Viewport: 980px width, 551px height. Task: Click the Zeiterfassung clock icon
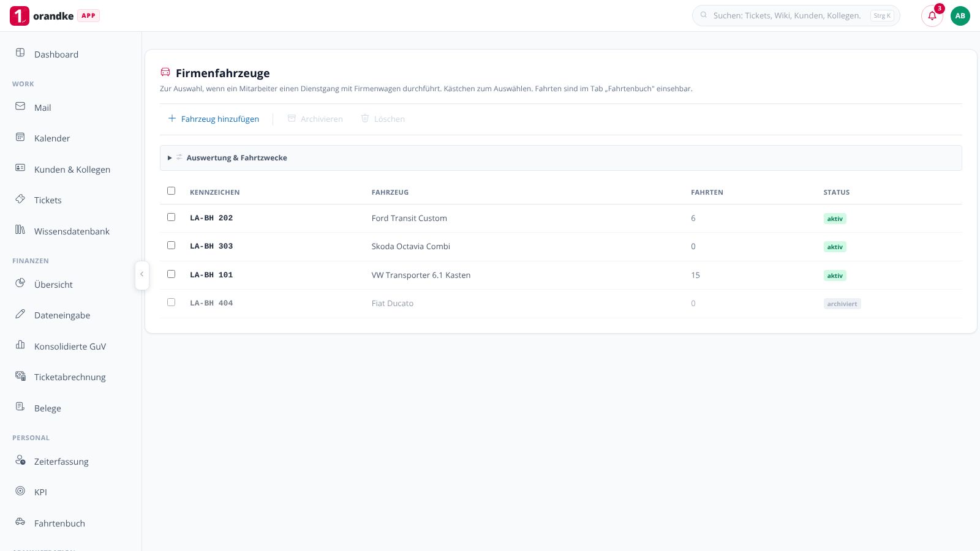(x=20, y=460)
